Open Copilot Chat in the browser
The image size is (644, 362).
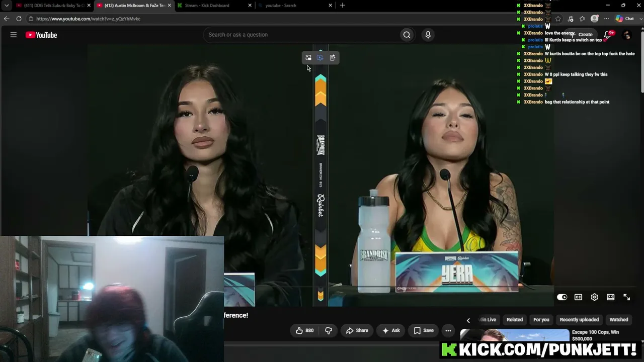625,19
